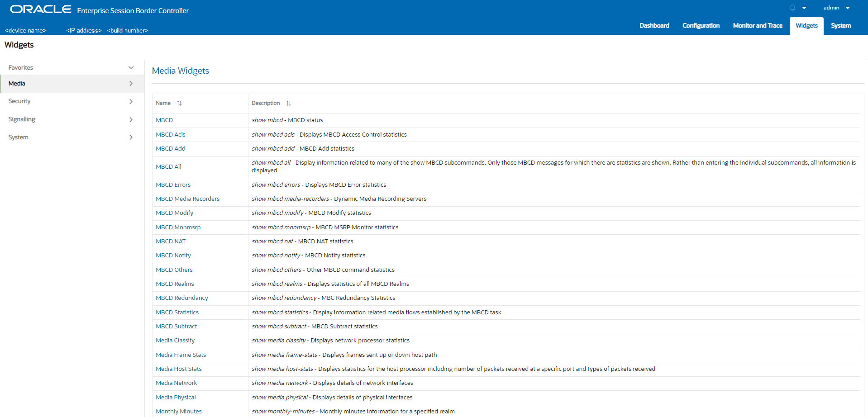This screenshot has height=417, width=868.
Task: Open the Monthly Minutes widget
Action: tap(178, 411)
